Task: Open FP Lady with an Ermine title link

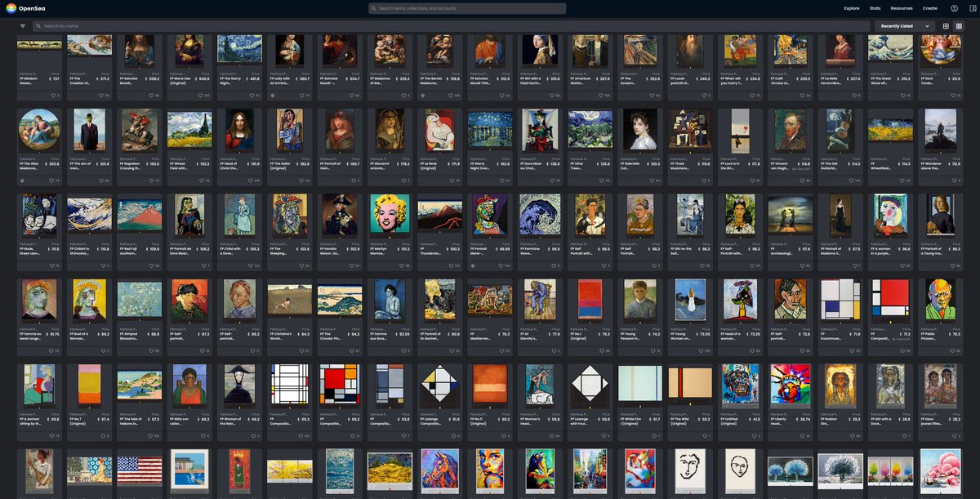Action: tap(281, 80)
